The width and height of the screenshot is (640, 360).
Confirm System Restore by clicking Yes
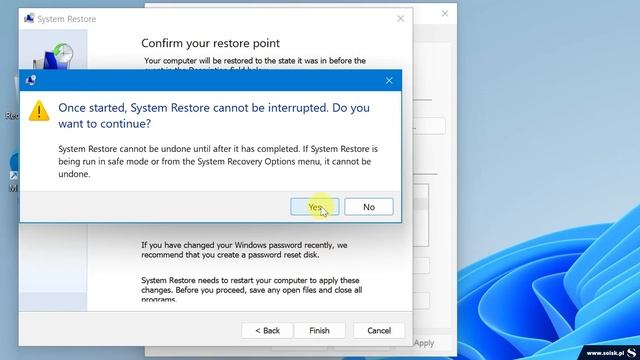[x=314, y=207]
